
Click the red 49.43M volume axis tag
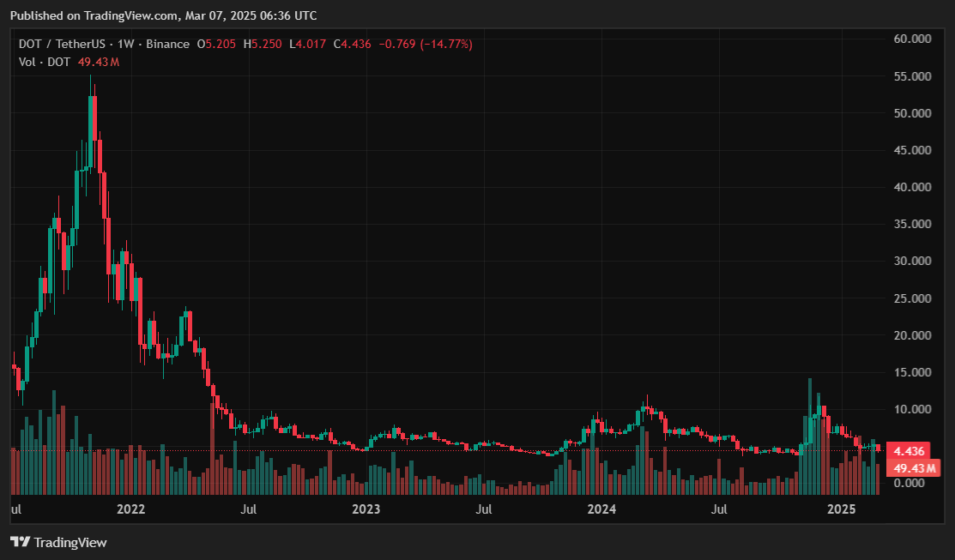click(x=912, y=467)
